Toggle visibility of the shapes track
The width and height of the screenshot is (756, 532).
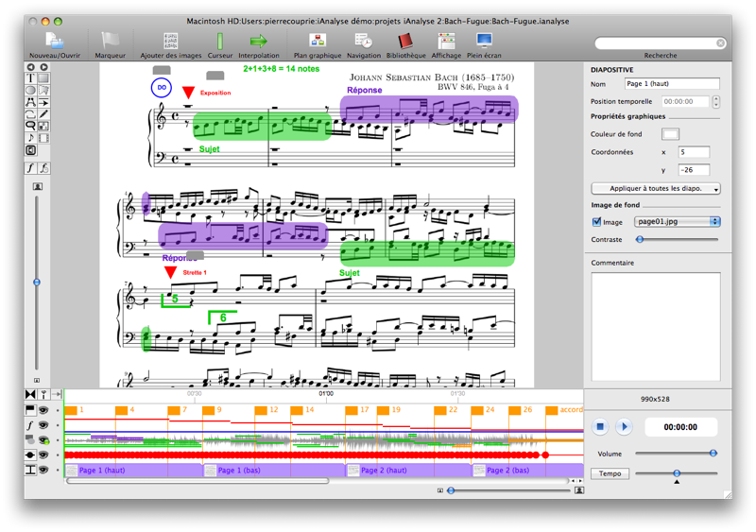[43, 440]
